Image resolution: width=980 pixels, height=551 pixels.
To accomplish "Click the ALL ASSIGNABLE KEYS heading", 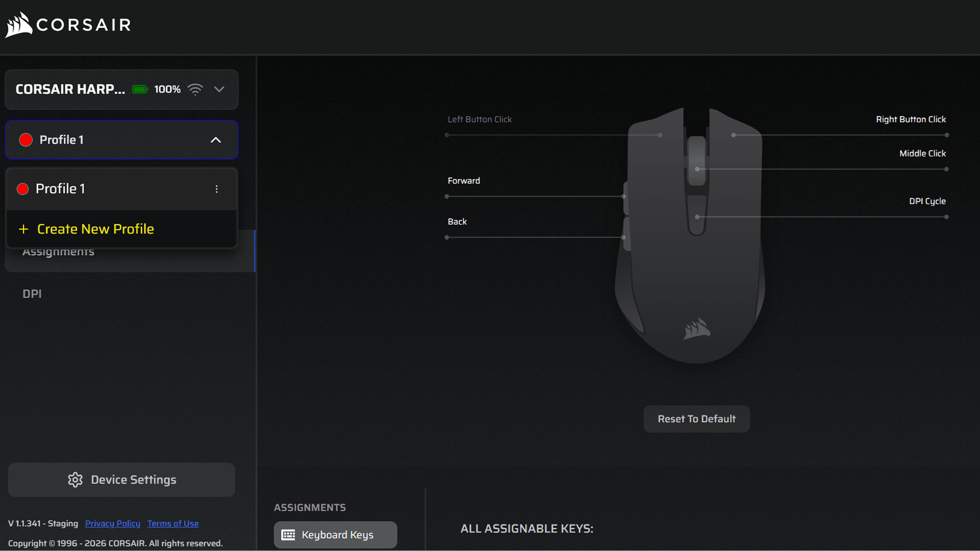I will coord(527,528).
